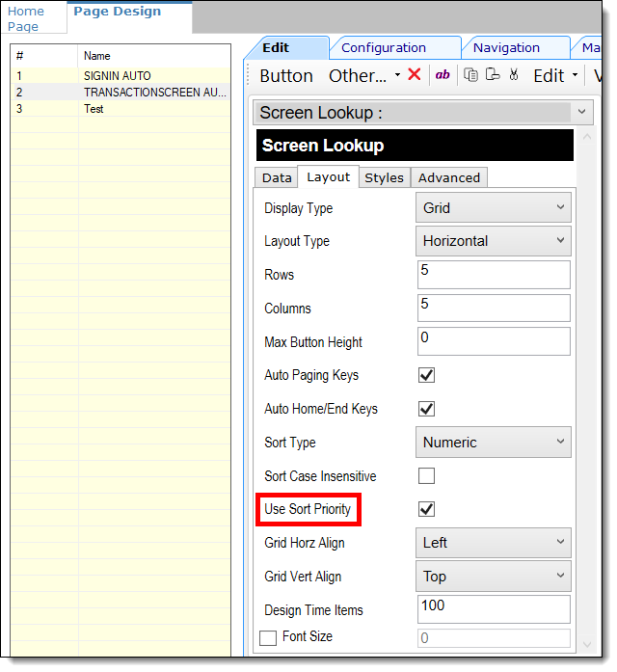Click the # column header
This screenshot has width=617, height=672.
click(x=44, y=56)
